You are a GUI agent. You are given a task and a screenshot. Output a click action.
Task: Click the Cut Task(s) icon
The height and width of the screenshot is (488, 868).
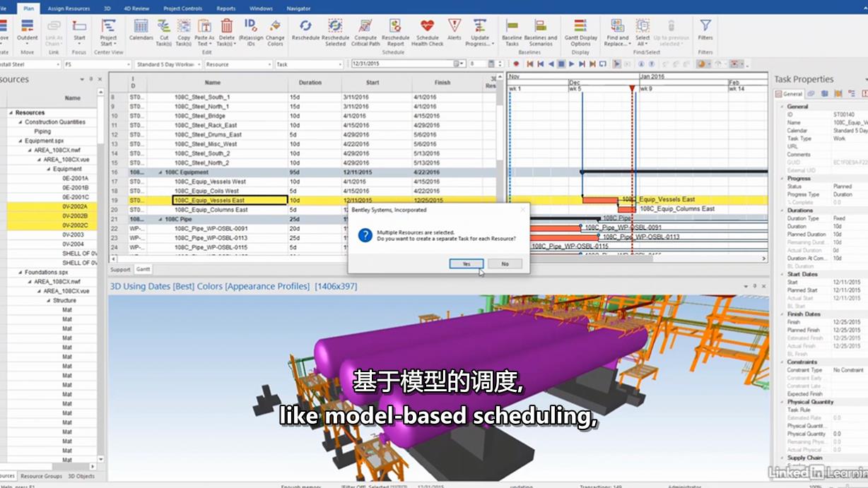pyautogui.click(x=164, y=32)
